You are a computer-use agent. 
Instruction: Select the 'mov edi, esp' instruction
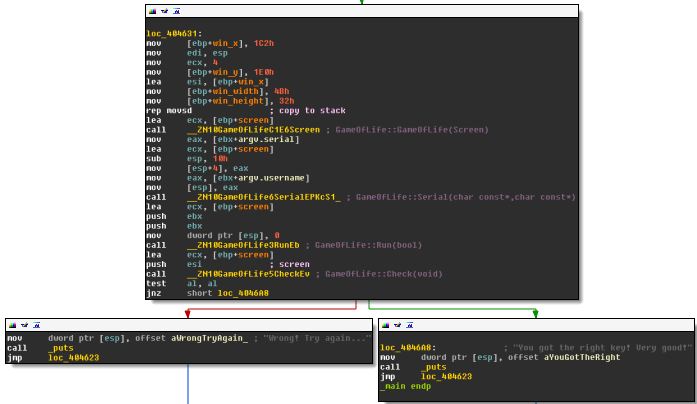[x=187, y=53]
